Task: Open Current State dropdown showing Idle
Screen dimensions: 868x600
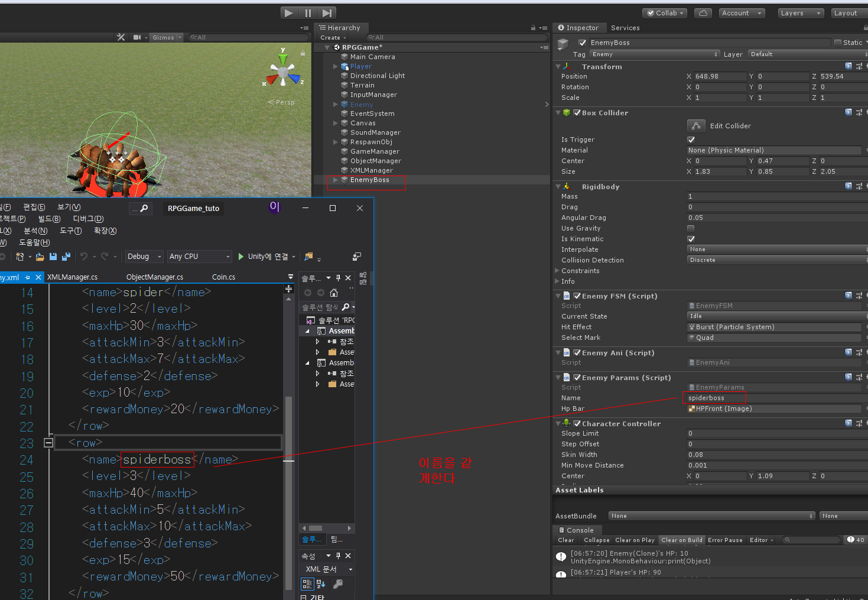Action: (777, 316)
